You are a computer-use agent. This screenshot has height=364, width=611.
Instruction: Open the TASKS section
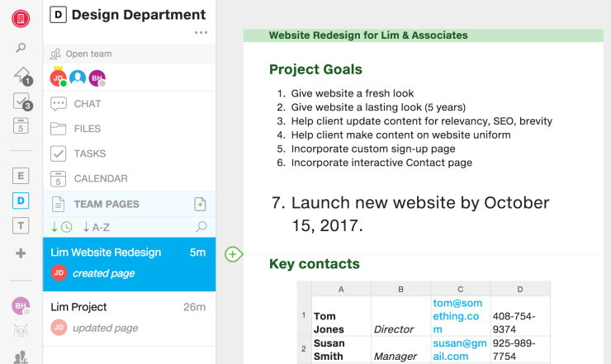(89, 154)
